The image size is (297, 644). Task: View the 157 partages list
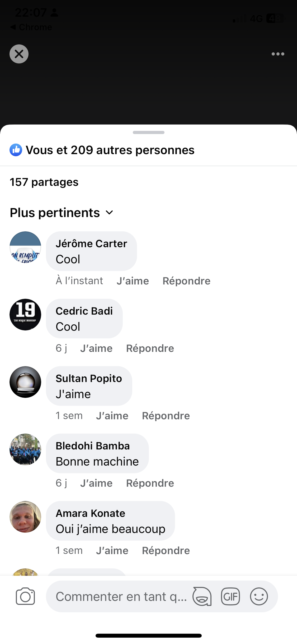pos(44,182)
